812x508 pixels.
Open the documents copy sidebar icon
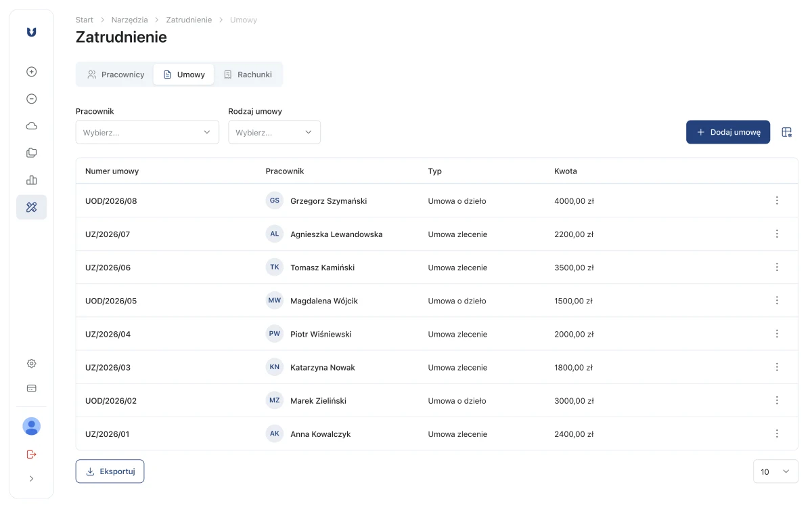click(31, 153)
